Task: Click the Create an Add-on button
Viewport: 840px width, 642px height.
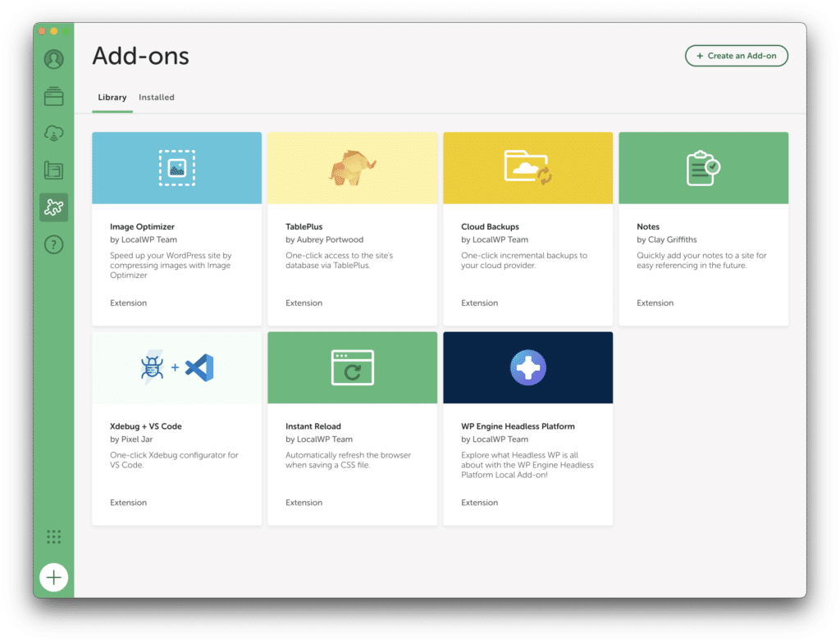Action: (x=737, y=56)
